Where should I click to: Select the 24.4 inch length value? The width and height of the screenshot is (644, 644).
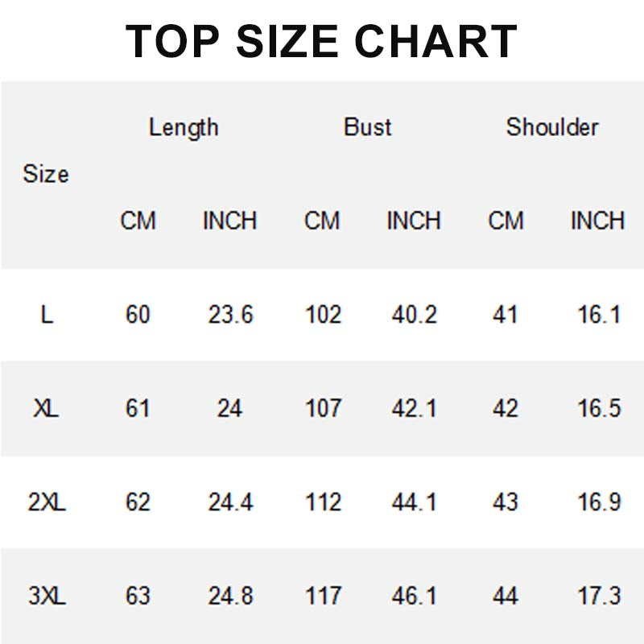(230, 502)
